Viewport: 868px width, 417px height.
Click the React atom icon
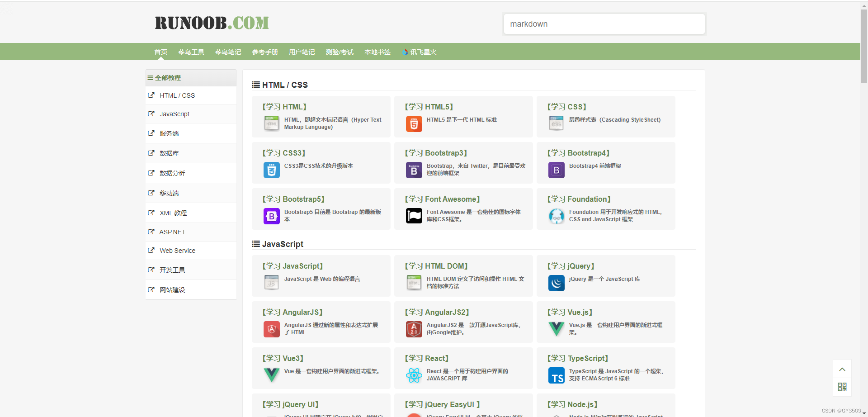click(414, 375)
